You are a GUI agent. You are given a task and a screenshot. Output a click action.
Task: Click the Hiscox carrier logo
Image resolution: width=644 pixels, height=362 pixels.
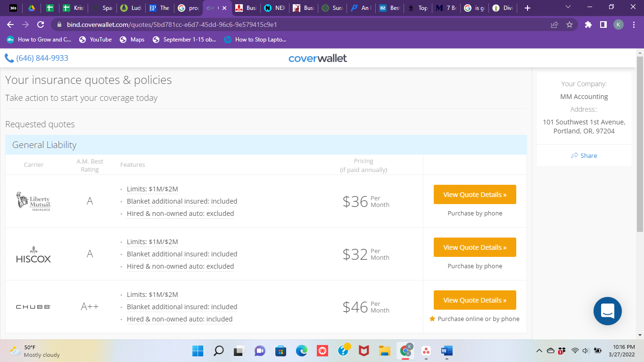(x=33, y=255)
